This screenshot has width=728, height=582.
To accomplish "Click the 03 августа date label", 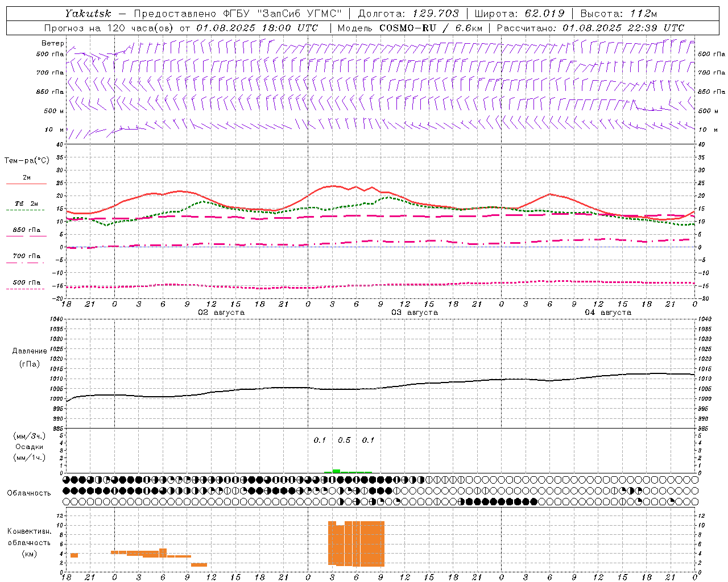I will (415, 313).
